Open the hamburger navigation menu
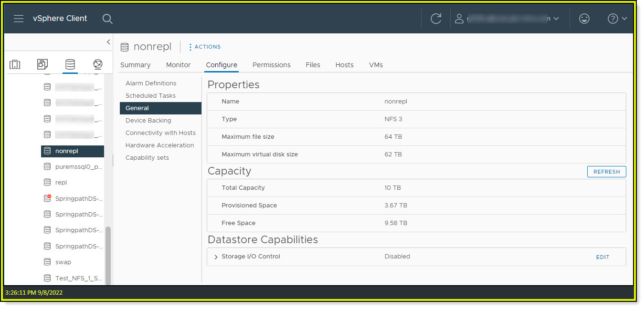 coord(19,19)
